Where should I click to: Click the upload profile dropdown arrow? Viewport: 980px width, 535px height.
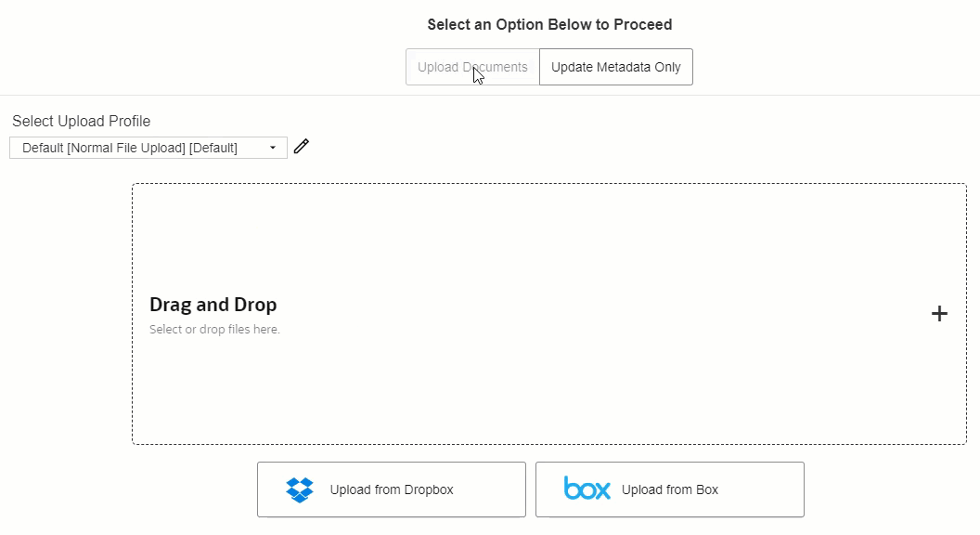tap(273, 148)
